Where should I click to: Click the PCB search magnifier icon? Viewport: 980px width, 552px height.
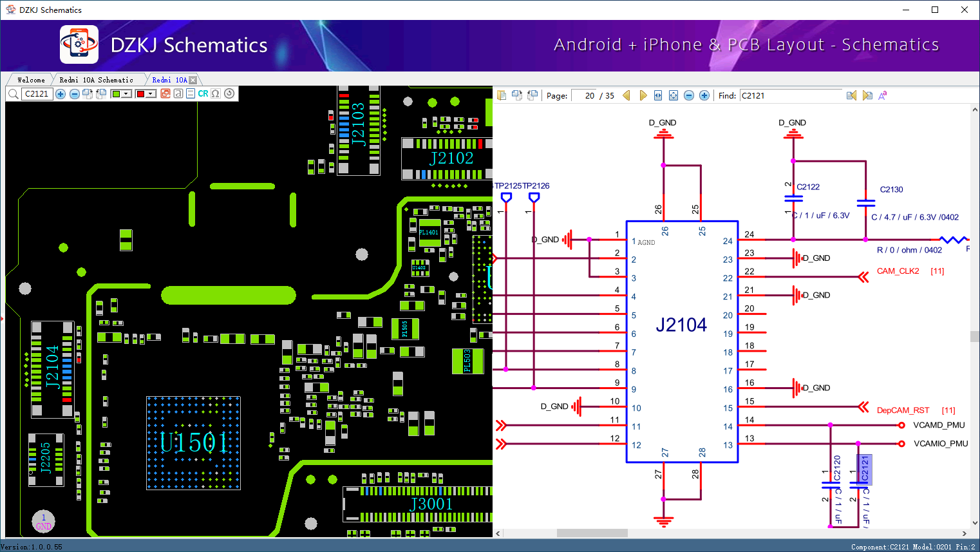tap(13, 94)
